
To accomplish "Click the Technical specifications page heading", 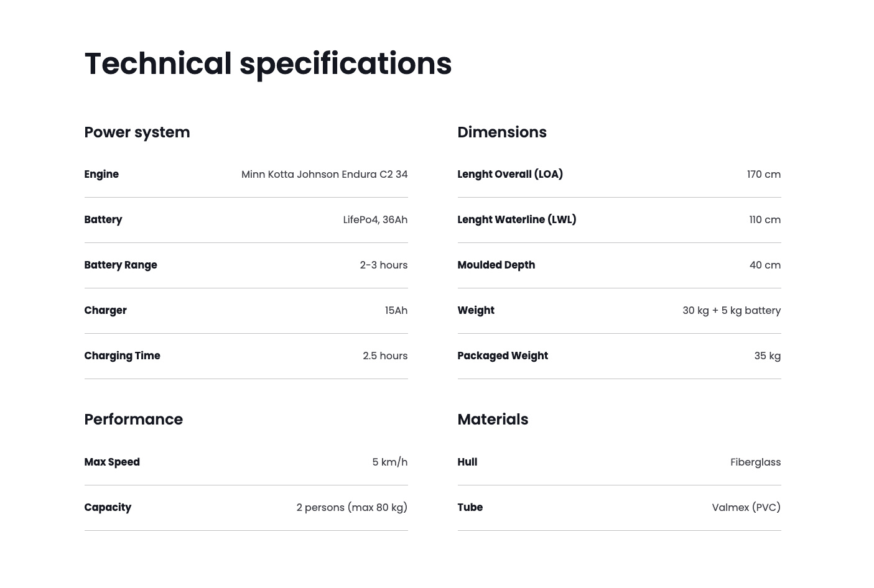I will pyautogui.click(x=268, y=64).
